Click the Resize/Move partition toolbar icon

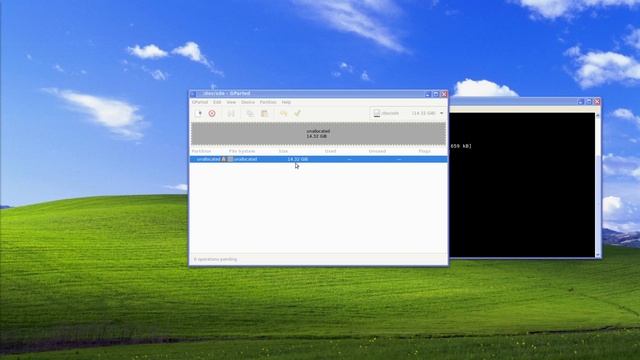coord(231,113)
